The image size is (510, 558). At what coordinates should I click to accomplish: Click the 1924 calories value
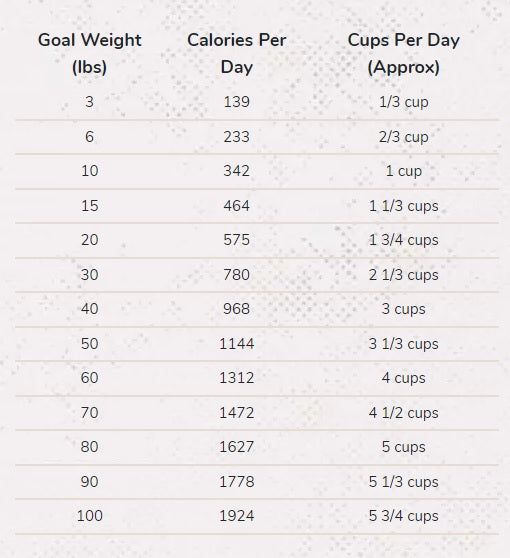237,516
